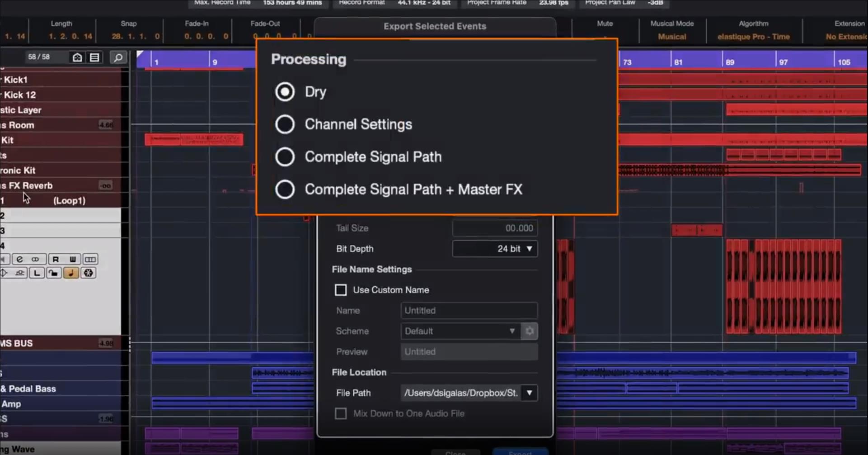Toggle the orange Musical Timebase note icon
Viewport: 868px width, 455px height.
click(x=71, y=273)
